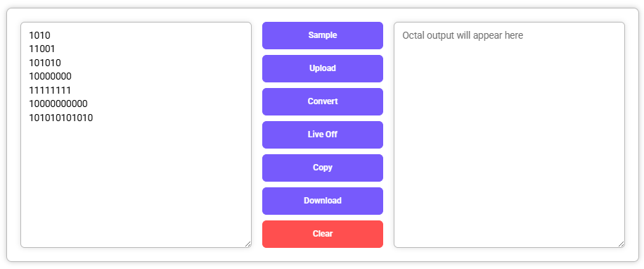Viewport: 644px width, 269px height.
Task: Click the resize handle of the octal output box
Action: 621,244
